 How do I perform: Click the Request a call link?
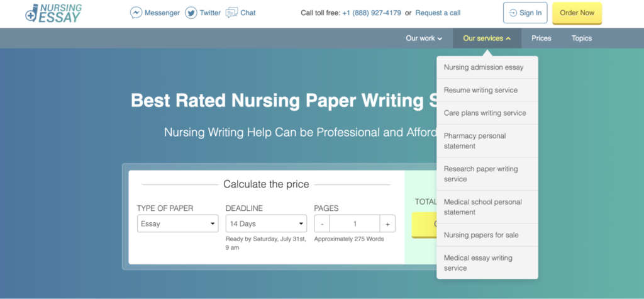(438, 13)
